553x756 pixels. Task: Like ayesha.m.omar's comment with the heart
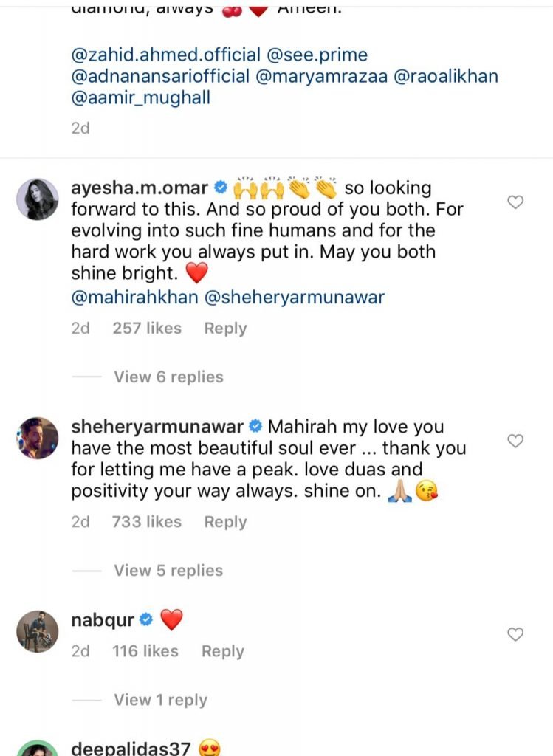(x=516, y=202)
